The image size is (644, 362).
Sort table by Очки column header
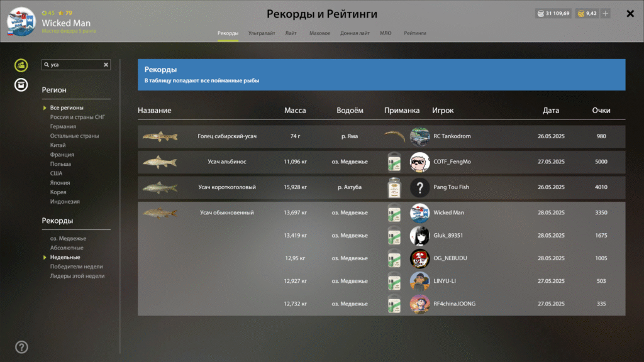tap(601, 111)
